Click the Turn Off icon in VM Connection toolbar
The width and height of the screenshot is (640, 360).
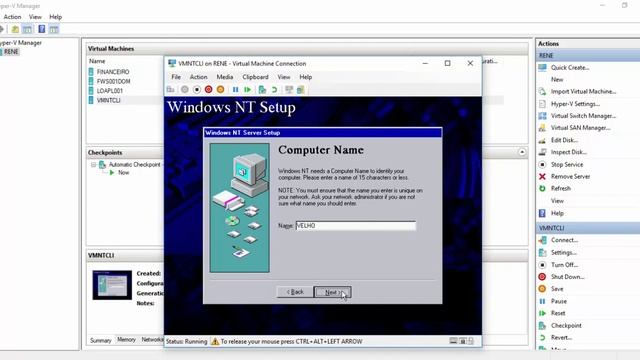tap(197, 89)
